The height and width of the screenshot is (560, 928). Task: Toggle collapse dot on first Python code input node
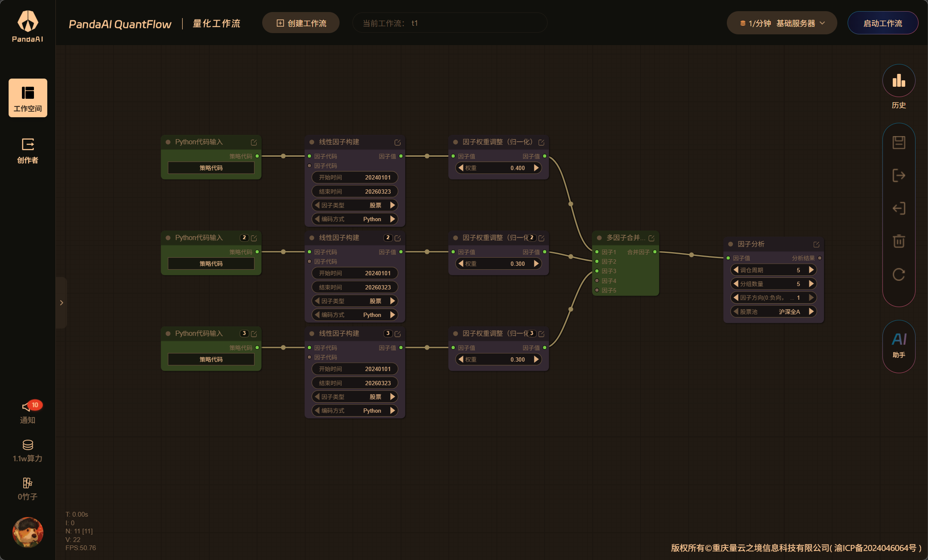(x=168, y=142)
